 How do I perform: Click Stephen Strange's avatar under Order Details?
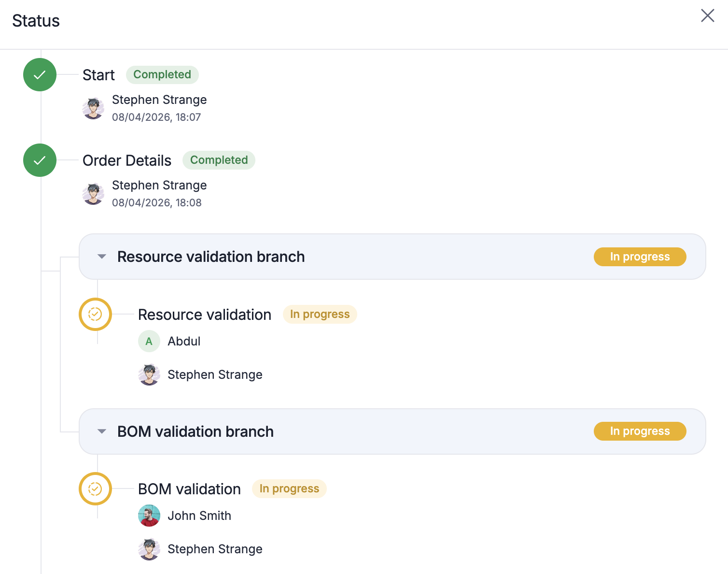[93, 194]
